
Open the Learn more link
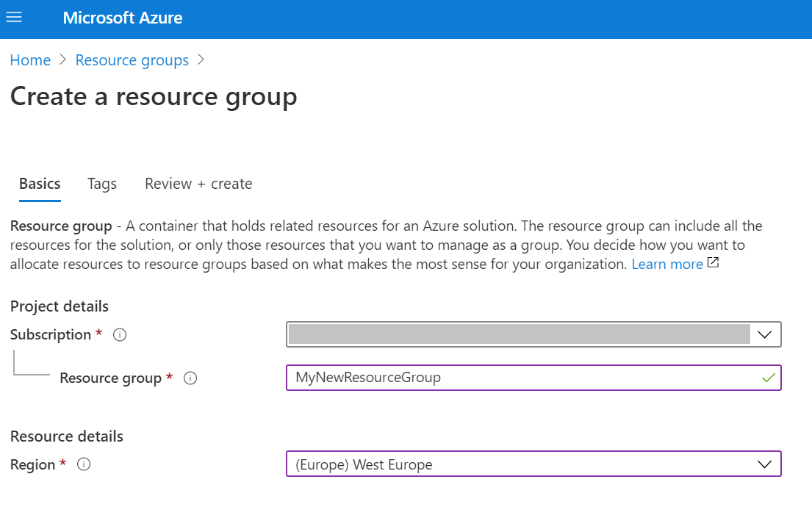coord(667,264)
